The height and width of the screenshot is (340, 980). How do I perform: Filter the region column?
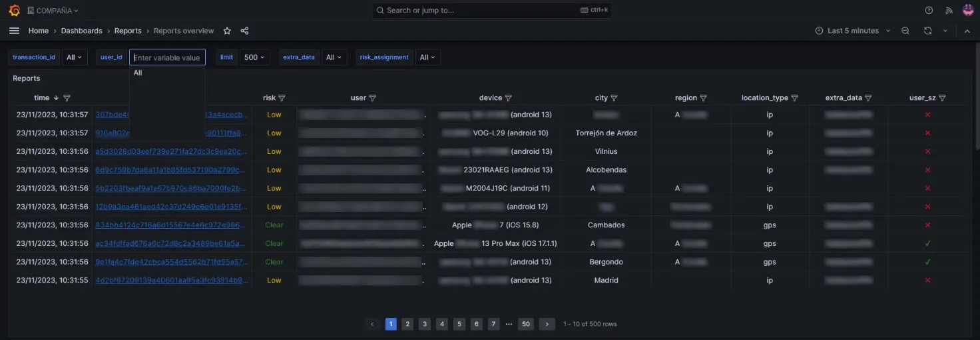[x=704, y=98]
